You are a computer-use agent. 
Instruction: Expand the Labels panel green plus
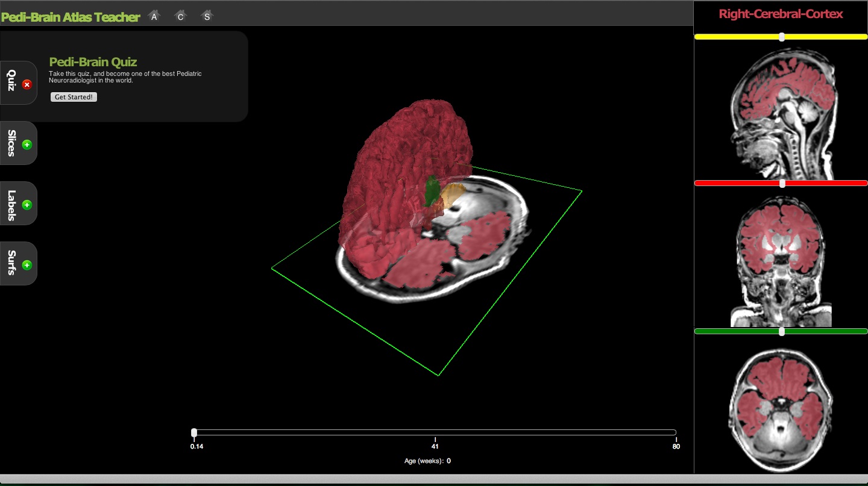pyautogui.click(x=27, y=205)
